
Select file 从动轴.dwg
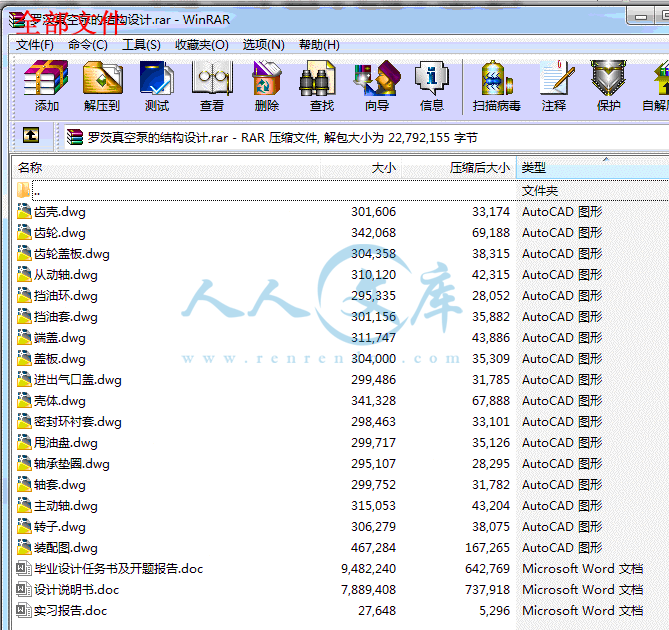pos(66,274)
